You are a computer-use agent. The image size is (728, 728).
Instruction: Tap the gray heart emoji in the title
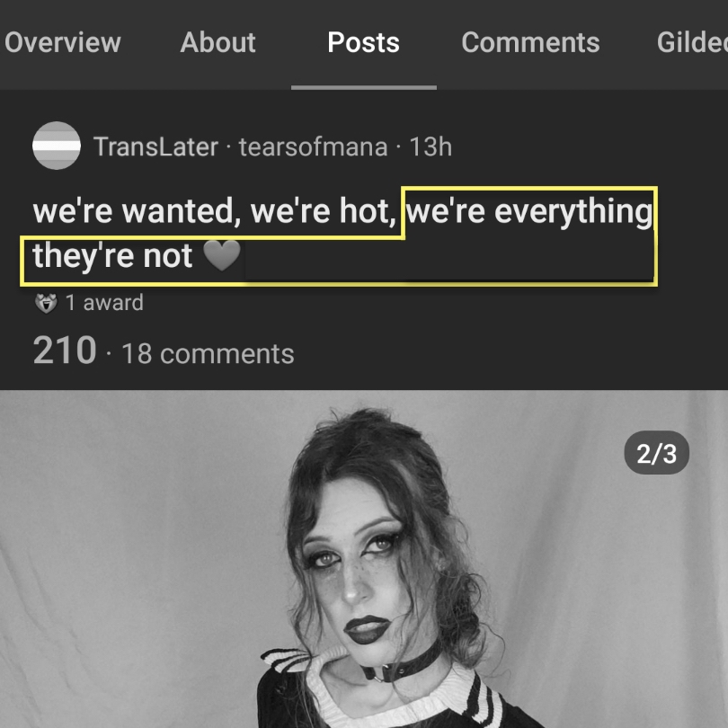(x=222, y=256)
